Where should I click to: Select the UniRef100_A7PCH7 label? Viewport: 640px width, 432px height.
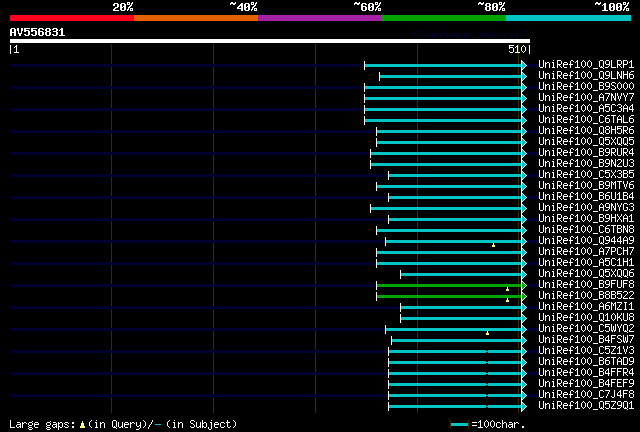586,252
